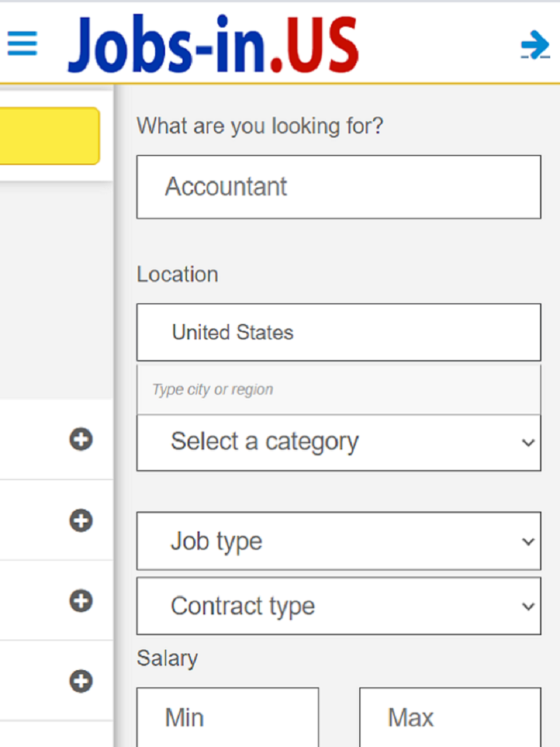The width and height of the screenshot is (560, 747).
Task: Open the Contract type dropdown
Action: point(339,606)
